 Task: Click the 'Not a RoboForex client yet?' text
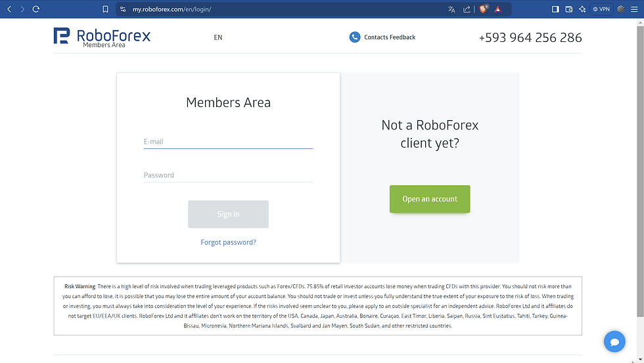point(430,134)
